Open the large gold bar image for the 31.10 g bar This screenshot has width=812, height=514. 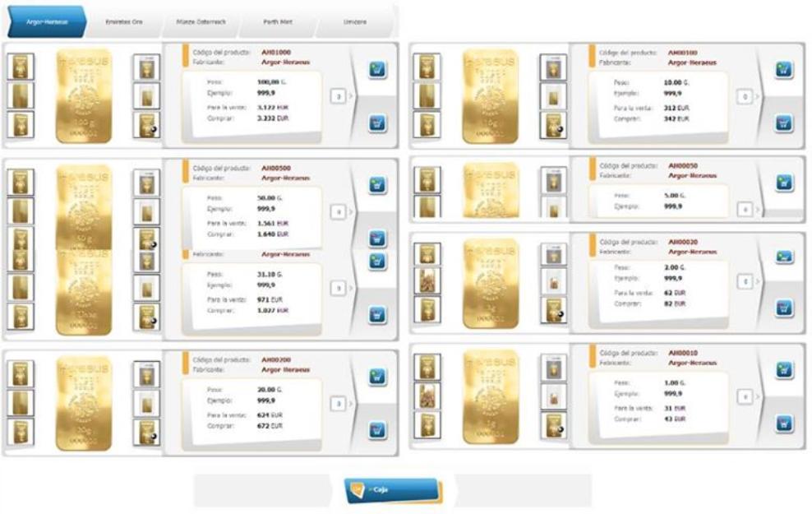pos(84,293)
